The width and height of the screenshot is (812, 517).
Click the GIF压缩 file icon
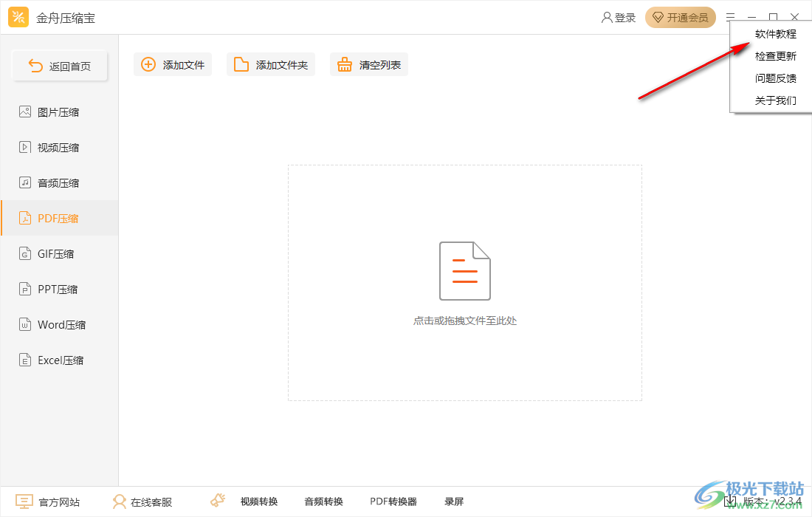pyautogui.click(x=25, y=254)
